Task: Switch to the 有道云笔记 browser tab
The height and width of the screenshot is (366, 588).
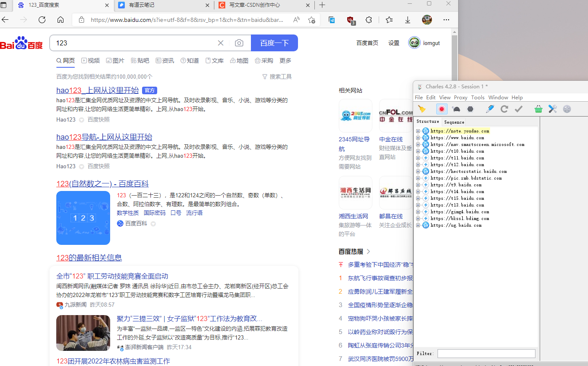Action: coord(164,5)
